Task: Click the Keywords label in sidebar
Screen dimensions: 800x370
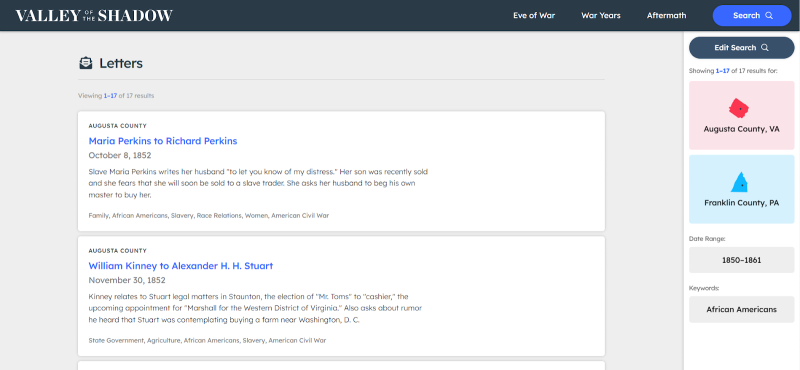Action: click(x=704, y=288)
